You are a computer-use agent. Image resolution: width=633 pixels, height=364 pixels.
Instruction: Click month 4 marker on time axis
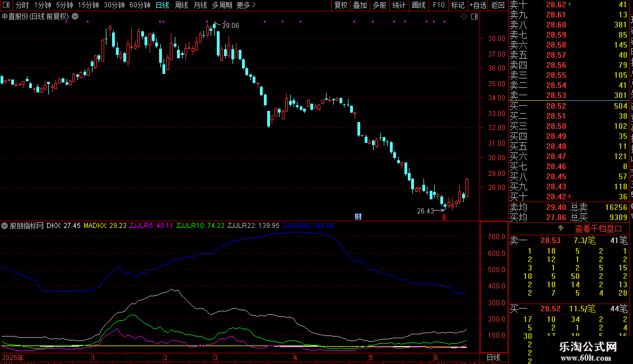pos(295,357)
